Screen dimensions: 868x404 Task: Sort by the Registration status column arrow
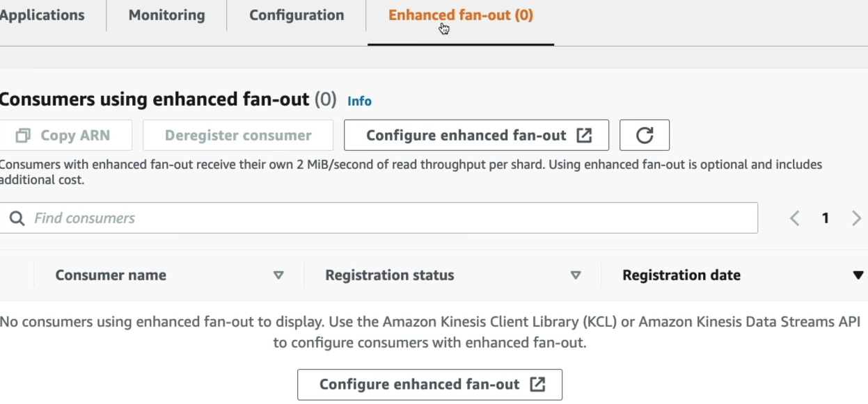576,275
